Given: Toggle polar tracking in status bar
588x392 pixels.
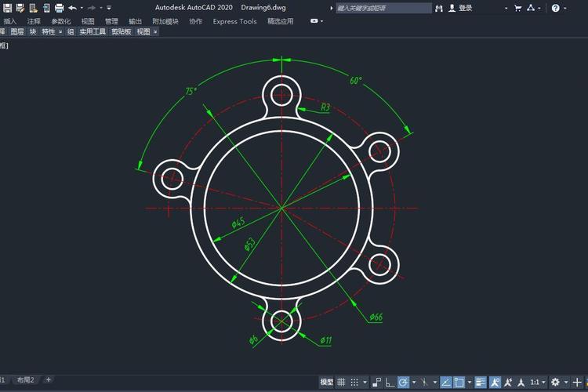Looking at the screenshot, I should tap(403, 383).
